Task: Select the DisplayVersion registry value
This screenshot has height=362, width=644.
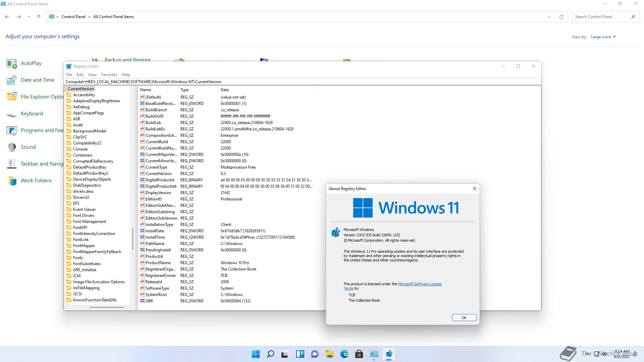Action: pos(158,193)
